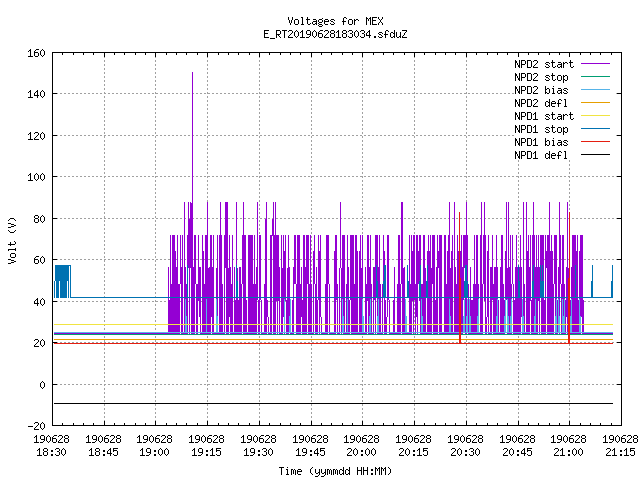Image resolution: width=640 pixels, height=480 pixels.
Task: Select the 'NPD1 start' legend label
Action: click(x=544, y=116)
